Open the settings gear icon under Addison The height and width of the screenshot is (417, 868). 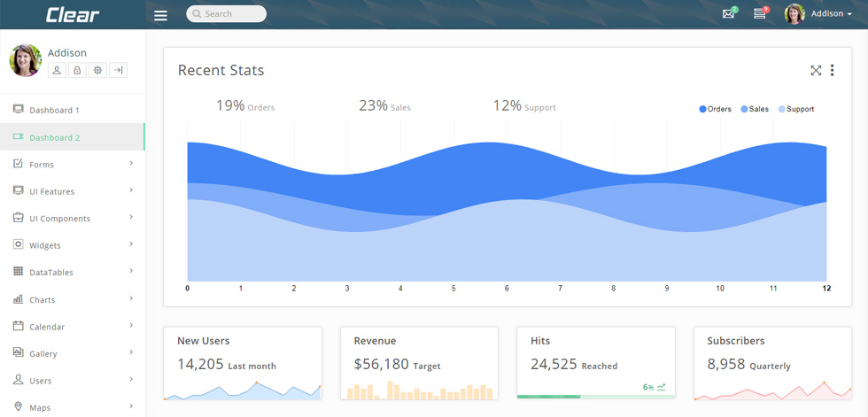97,70
